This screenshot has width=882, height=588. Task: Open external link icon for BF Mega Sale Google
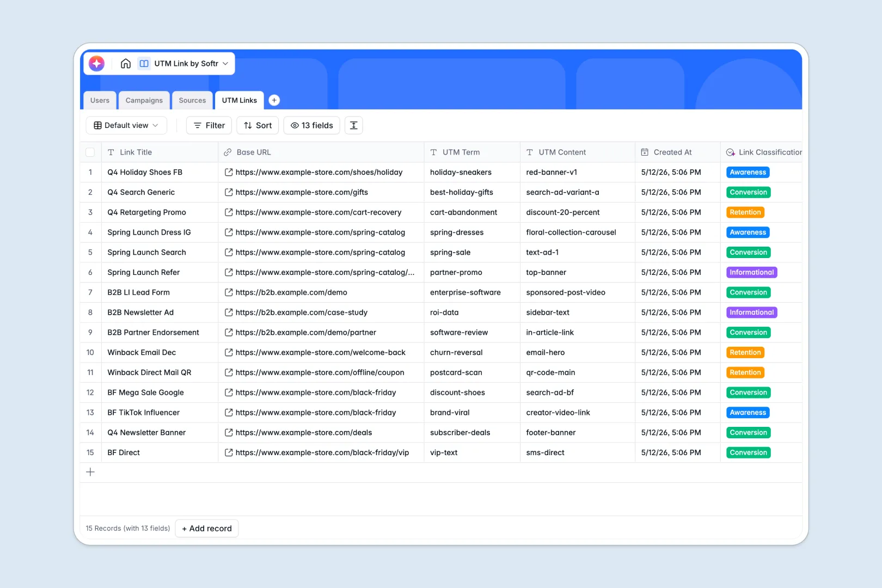pos(229,393)
